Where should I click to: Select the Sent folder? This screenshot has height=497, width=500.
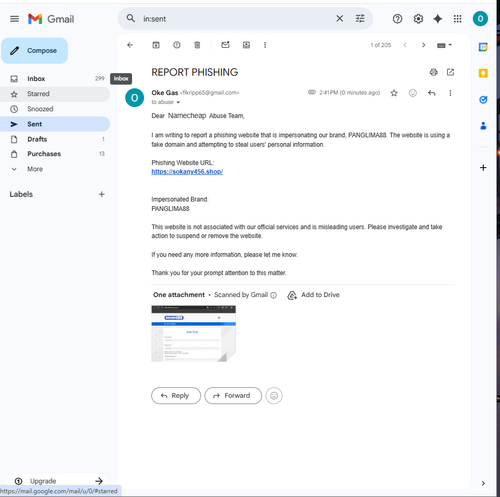click(x=55, y=124)
